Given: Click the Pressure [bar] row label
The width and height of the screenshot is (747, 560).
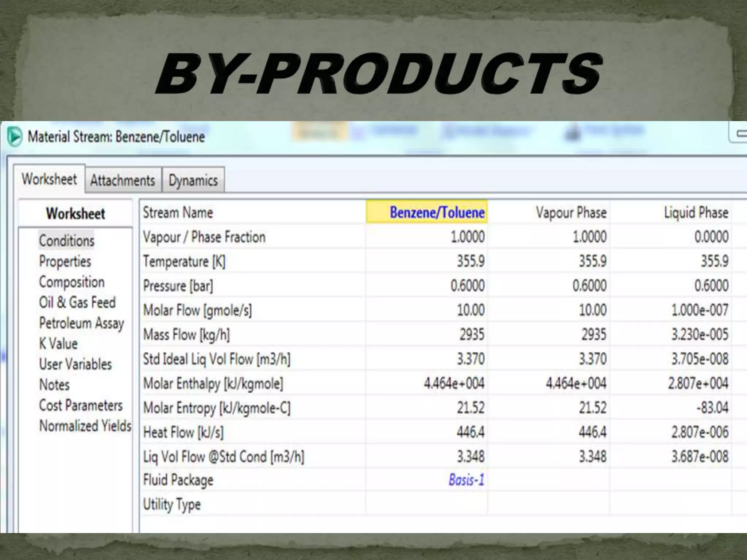Looking at the screenshot, I should click(x=178, y=285).
